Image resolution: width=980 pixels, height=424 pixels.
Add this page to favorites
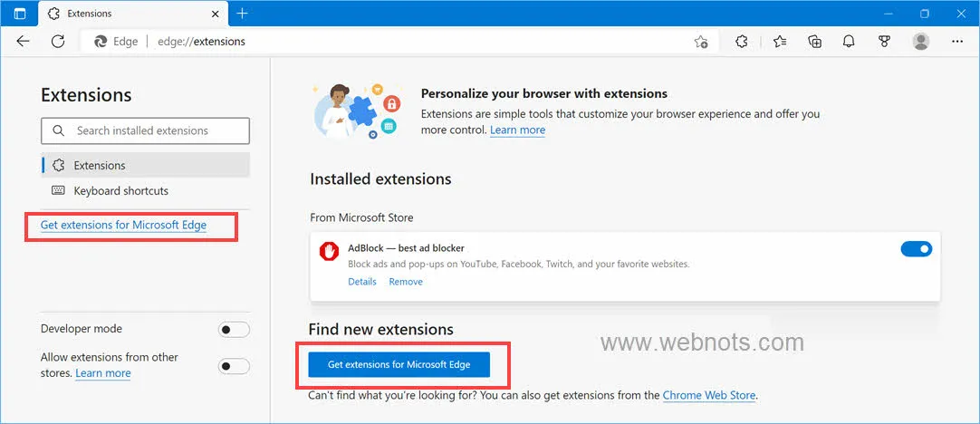pyautogui.click(x=701, y=42)
